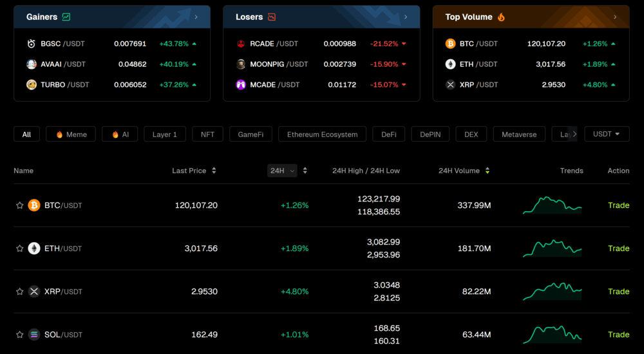Viewport: 644px width, 354px height.
Task: Click the BGSC icon in Gainers panel
Action: click(31, 44)
